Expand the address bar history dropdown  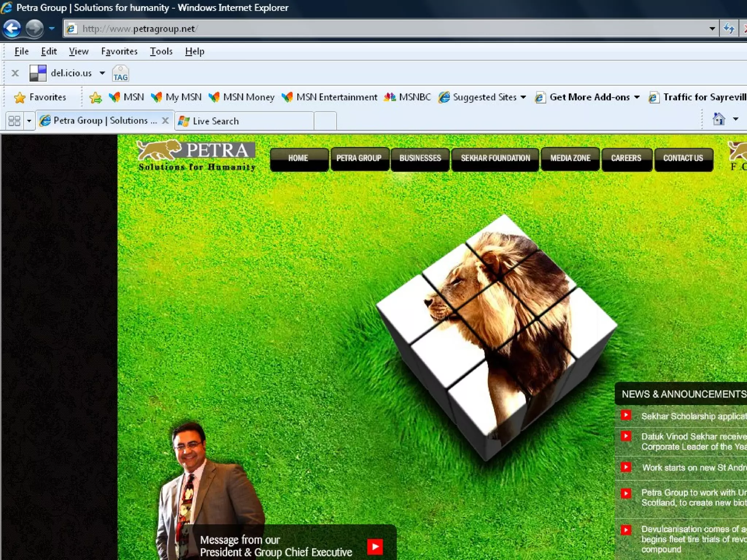click(x=712, y=28)
